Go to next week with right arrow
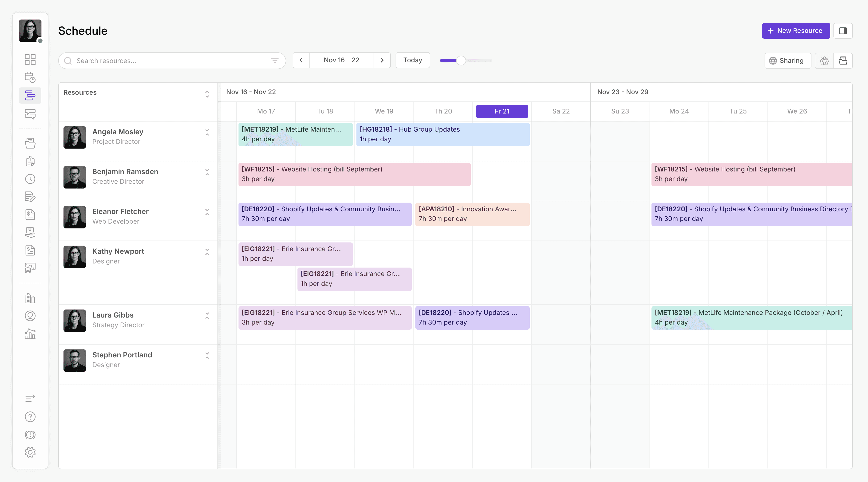 click(x=382, y=60)
